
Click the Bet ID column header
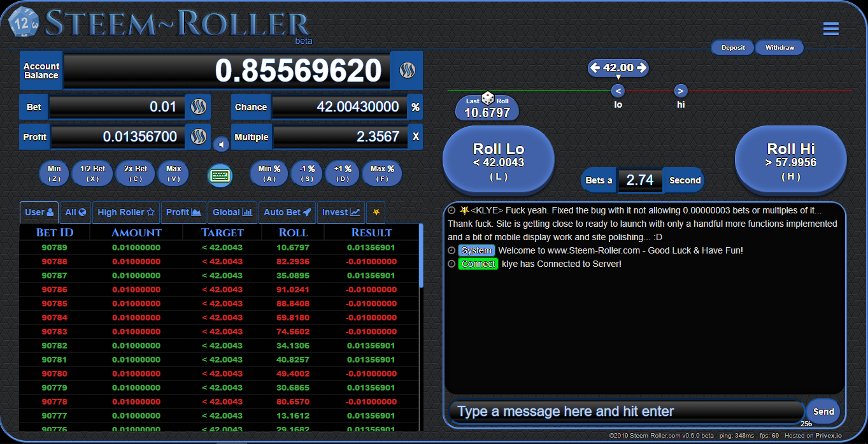pos(55,233)
